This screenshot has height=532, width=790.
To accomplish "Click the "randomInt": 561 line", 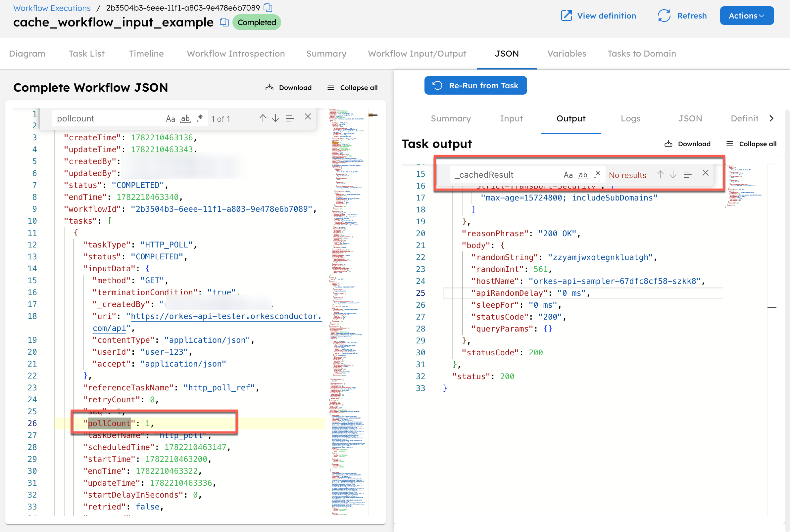I will [x=512, y=269].
